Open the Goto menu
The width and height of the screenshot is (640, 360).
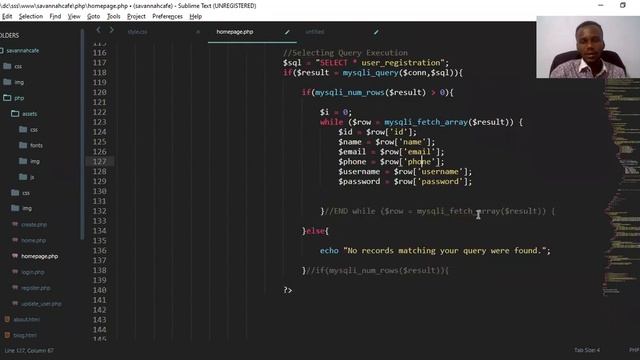point(93,16)
